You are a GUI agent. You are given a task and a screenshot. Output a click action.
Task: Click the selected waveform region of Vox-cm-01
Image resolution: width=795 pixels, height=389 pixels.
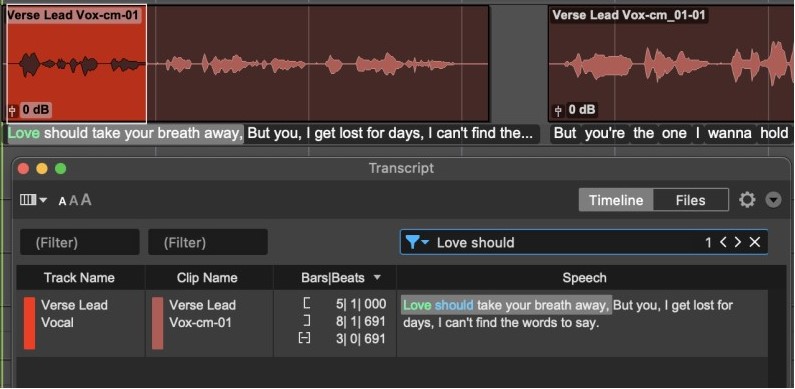pos(76,65)
